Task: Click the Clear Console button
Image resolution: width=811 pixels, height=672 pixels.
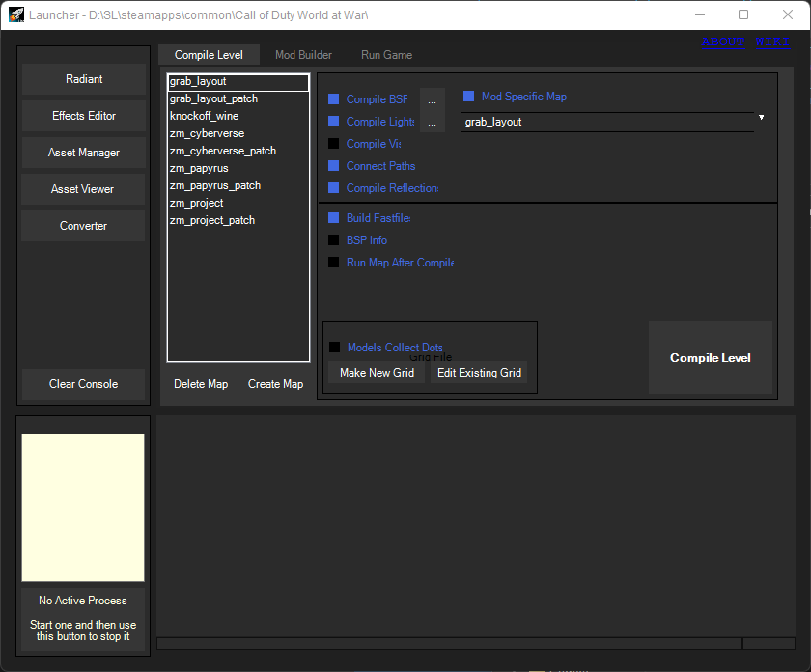Action: [84, 384]
